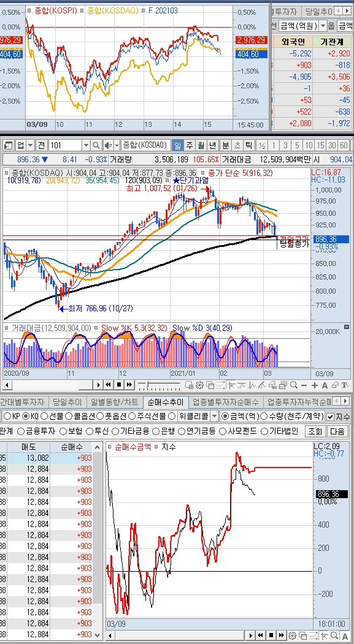The image size is (354, 644).
Task: Click the plus zoom-in icon in KOSDAQ toolbar
Action: tap(315, 385)
